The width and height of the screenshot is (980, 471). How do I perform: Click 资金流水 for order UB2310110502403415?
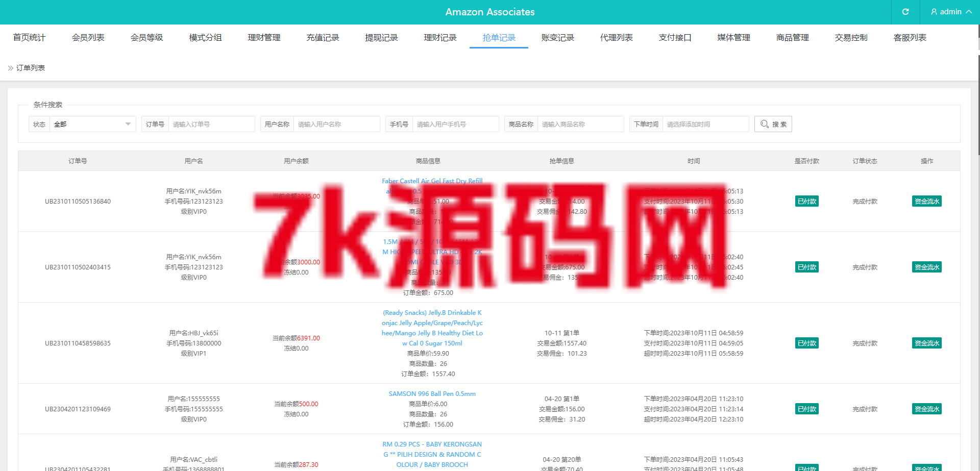[926, 267]
